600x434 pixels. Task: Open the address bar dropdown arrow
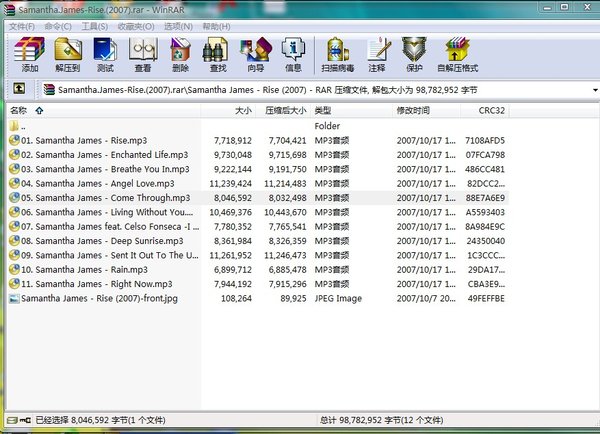pos(595,90)
